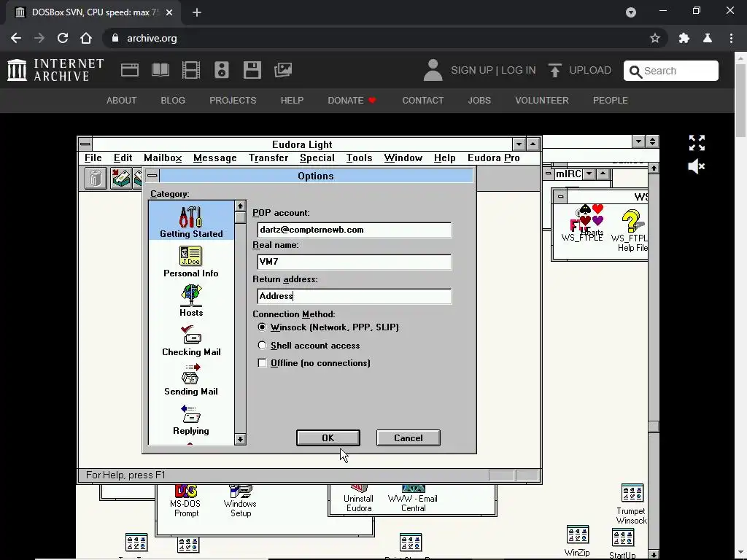Click the Program Manager scroll up arrow
The height and width of the screenshot is (560, 747).
coord(654,168)
